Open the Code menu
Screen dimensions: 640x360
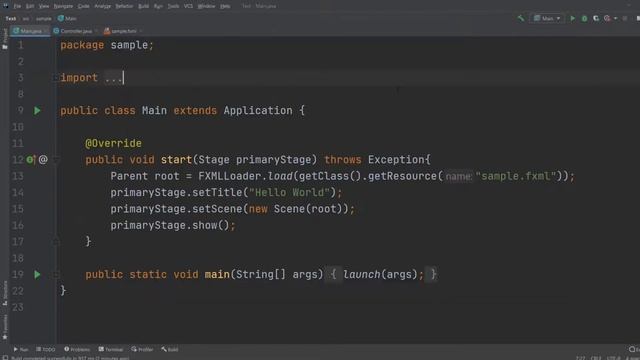point(84,6)
